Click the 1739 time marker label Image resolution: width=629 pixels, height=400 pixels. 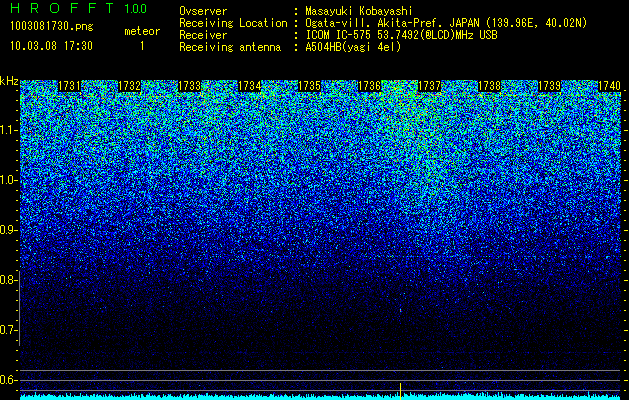click(x=549, y=86)
